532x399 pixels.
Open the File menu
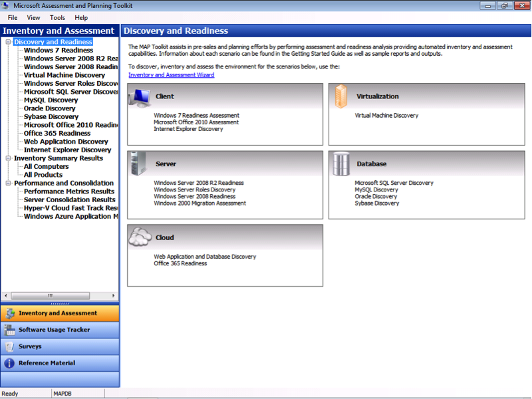pos(13,18)
